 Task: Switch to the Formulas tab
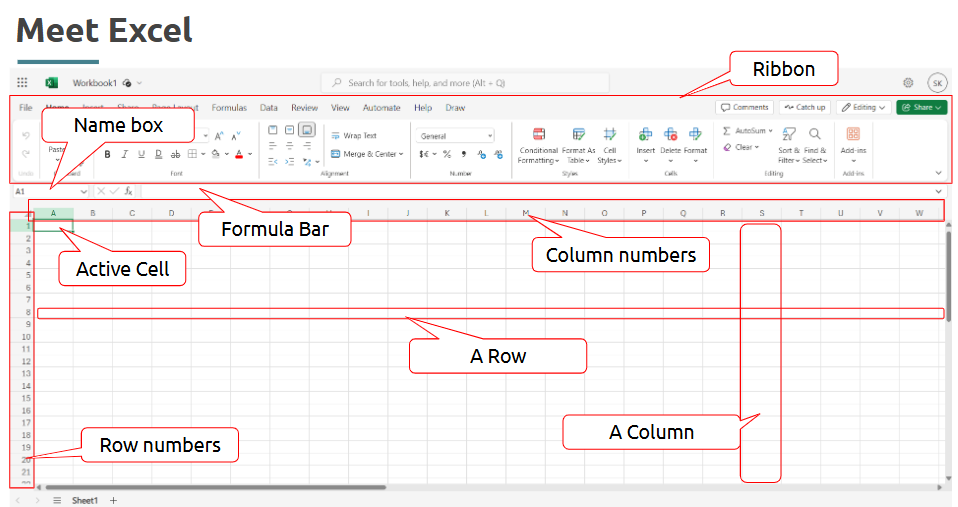(x=229, y=108)
